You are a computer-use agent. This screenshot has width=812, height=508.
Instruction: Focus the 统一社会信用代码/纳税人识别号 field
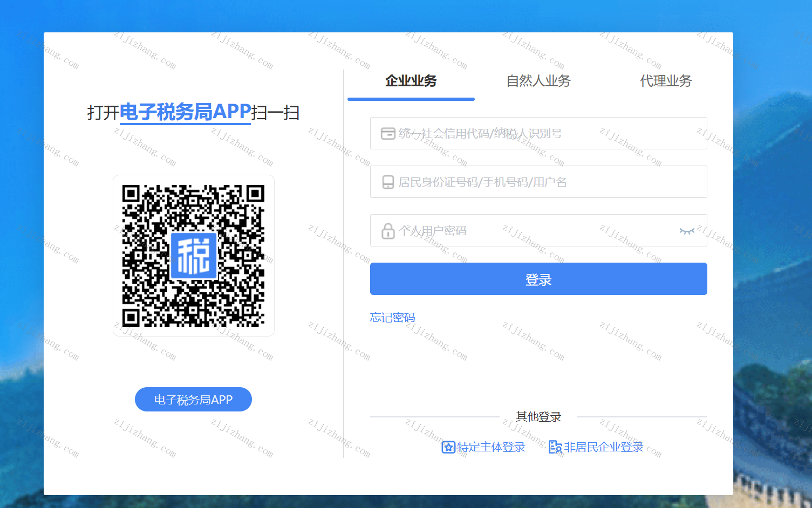538,133
